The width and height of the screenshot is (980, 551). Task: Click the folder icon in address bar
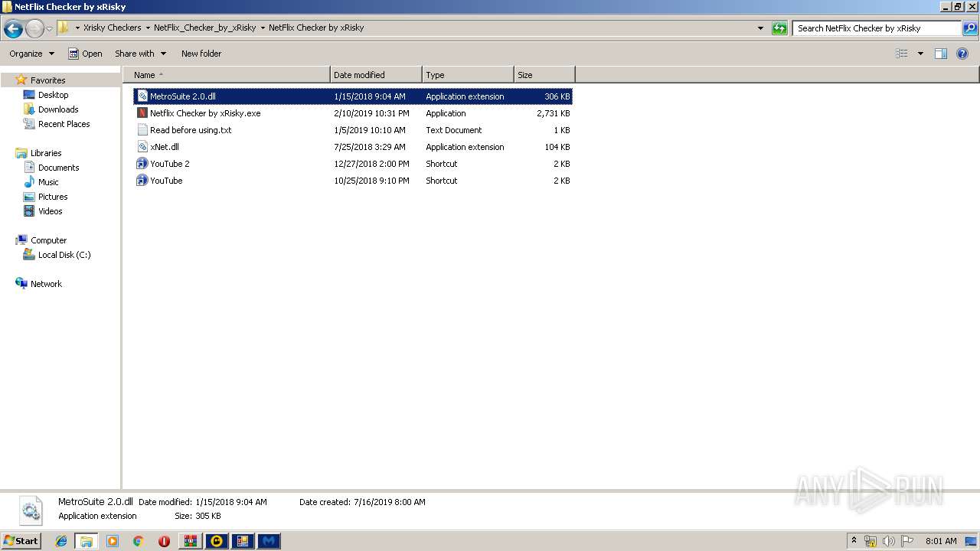click(64, 28)
